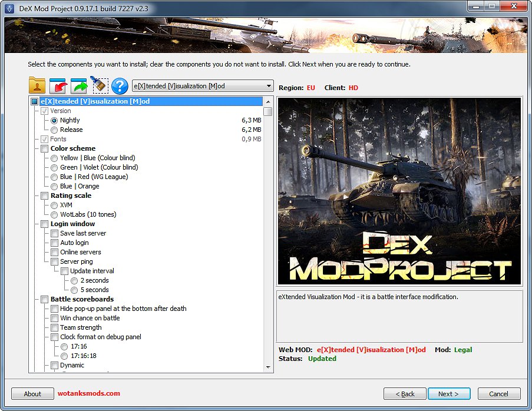Enable the Auto login checkbox

pyautogui.click(x=54, y=243)
